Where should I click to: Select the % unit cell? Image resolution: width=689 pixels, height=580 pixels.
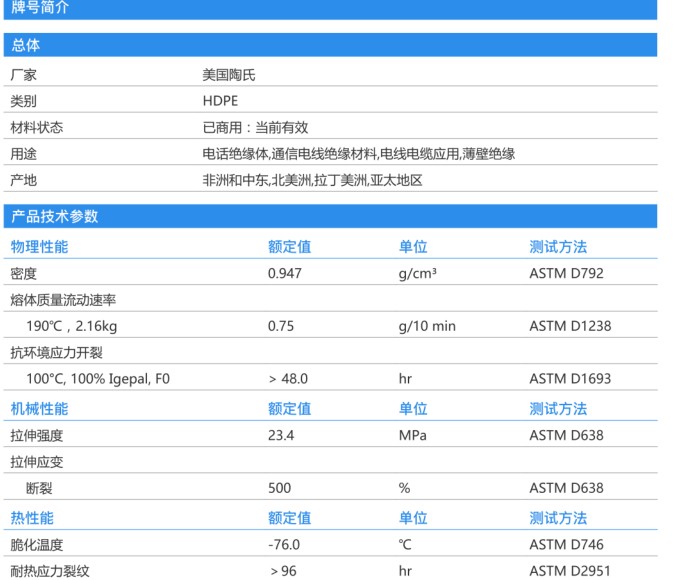(404, 488)
